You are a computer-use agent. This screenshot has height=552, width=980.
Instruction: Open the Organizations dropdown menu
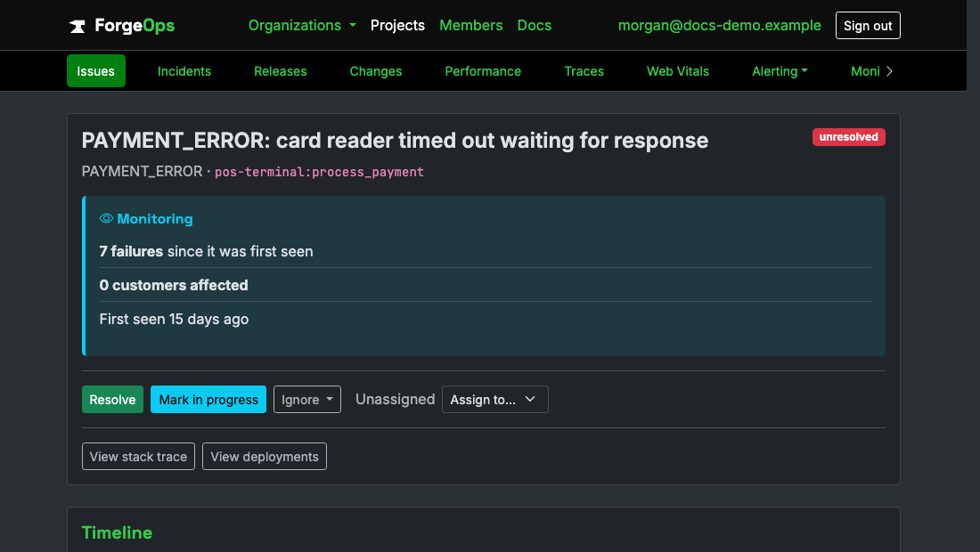click(302, 26)
